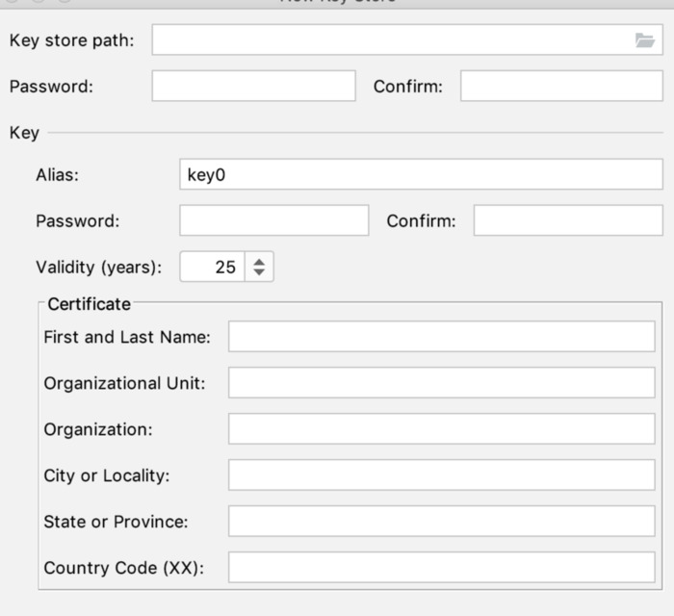674x616 pixels.
Task: Click the First and Last Name field
Action: tap(441, 337)
